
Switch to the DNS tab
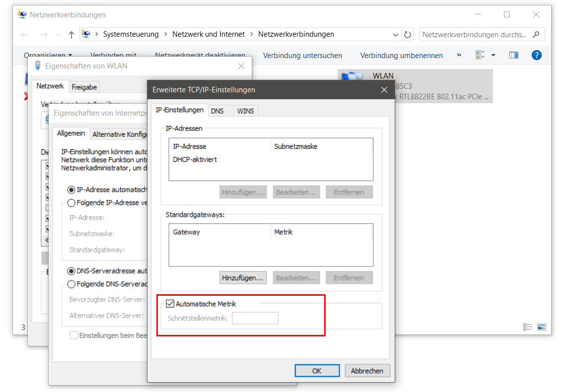(220, 110)
